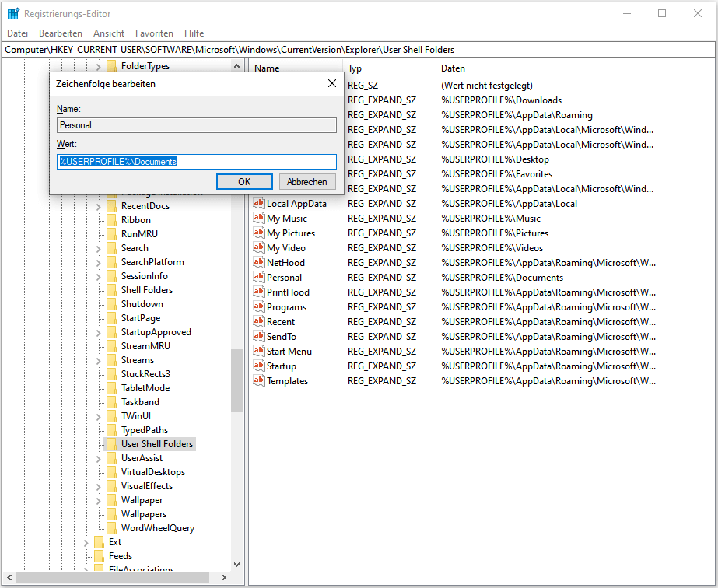Click the Wert input field
Image resolution: width=718 pixels, height=588 pixels.
[x=197, y=162]
